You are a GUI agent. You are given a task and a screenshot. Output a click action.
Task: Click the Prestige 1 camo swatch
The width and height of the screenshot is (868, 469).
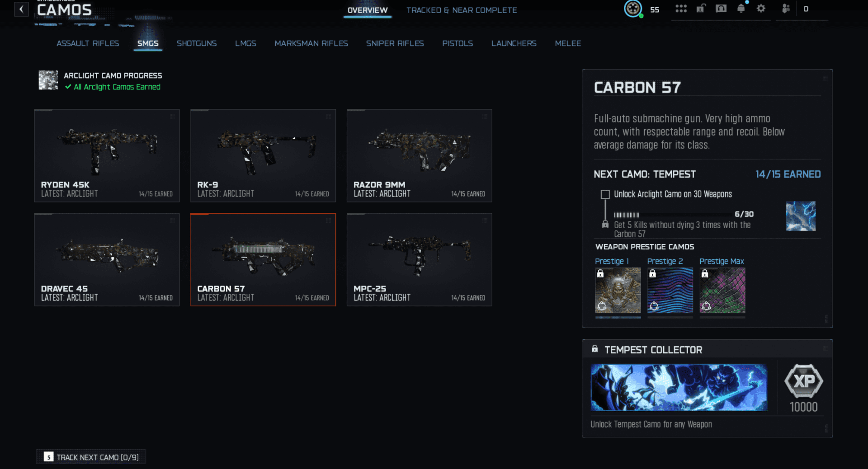point(618,291)
